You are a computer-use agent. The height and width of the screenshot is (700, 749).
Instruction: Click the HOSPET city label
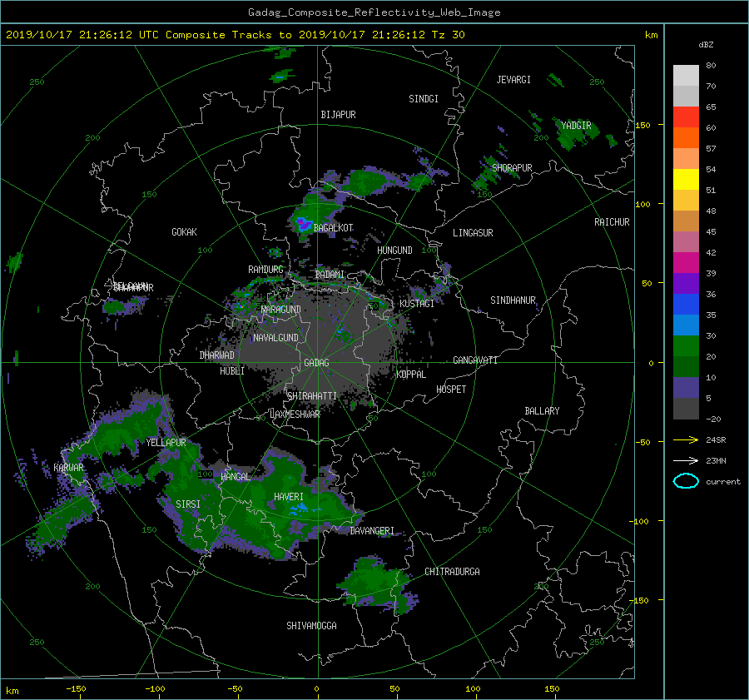pyautogui.click(x=451, y=390)
